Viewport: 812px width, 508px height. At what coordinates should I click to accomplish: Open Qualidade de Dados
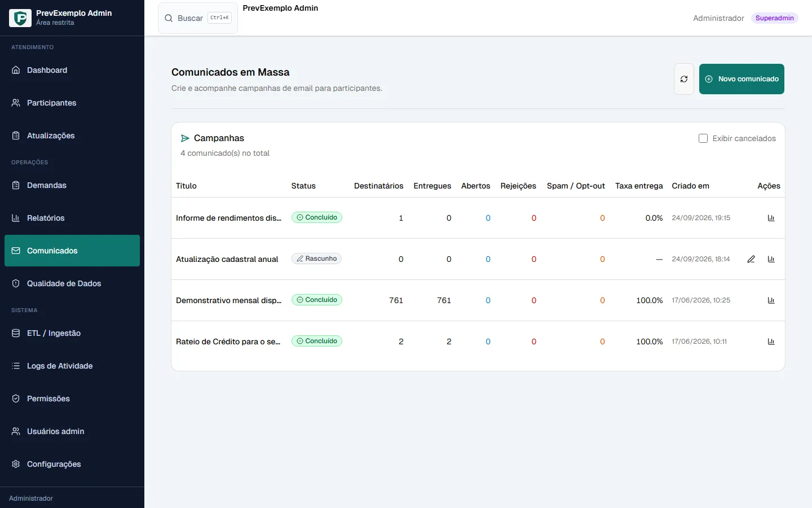[72, 283]
